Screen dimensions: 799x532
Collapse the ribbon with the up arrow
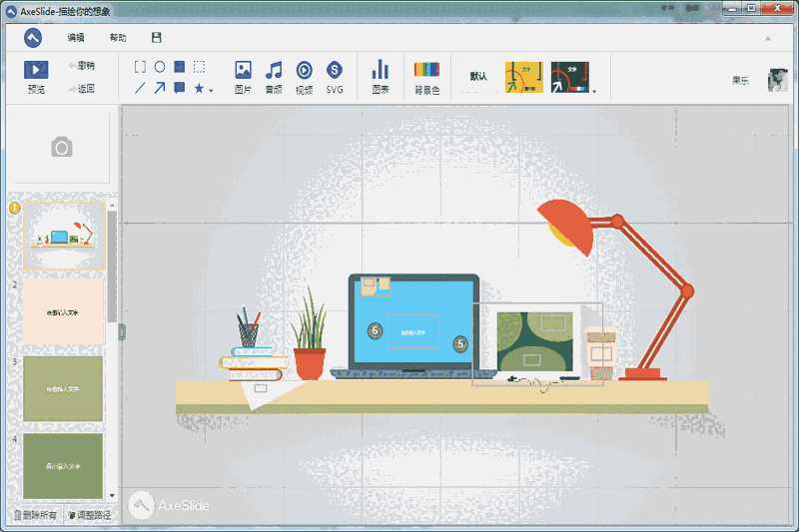point(768,38)
